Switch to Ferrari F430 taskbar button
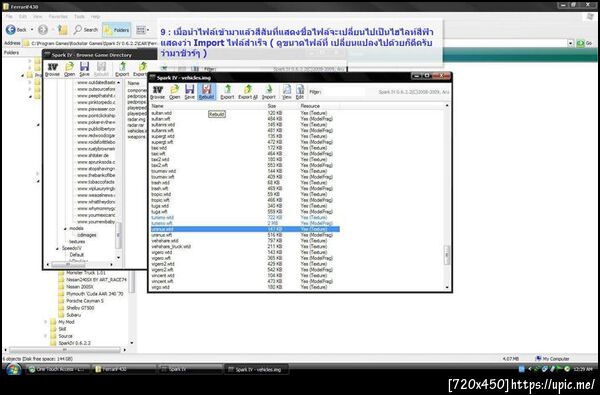Image resolution: width=600 pixels, height=395 pixels. [124, 369]
